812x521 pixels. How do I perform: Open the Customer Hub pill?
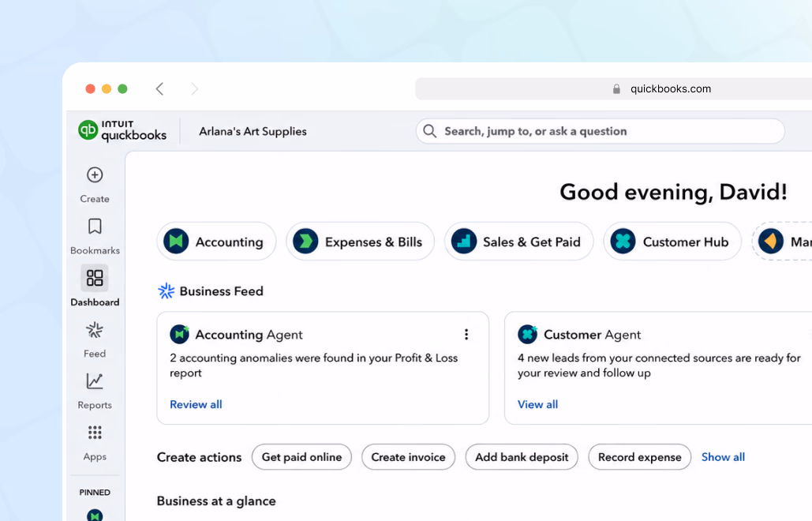672,242
